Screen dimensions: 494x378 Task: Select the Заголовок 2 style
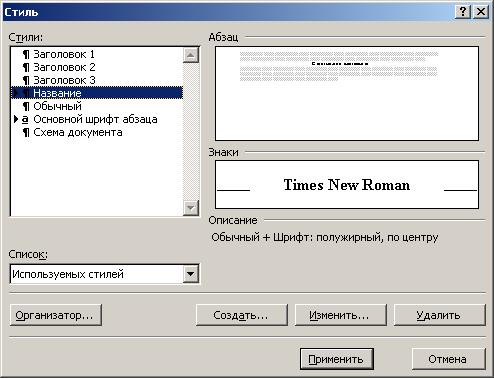click(x=97, y=67)
